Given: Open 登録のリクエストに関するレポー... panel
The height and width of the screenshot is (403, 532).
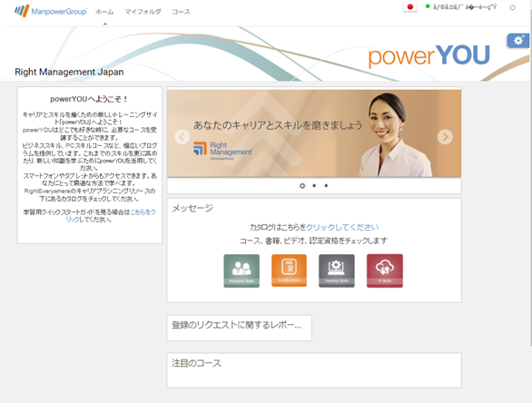Looking at the screenshot, I should click(x=239, y=328).
